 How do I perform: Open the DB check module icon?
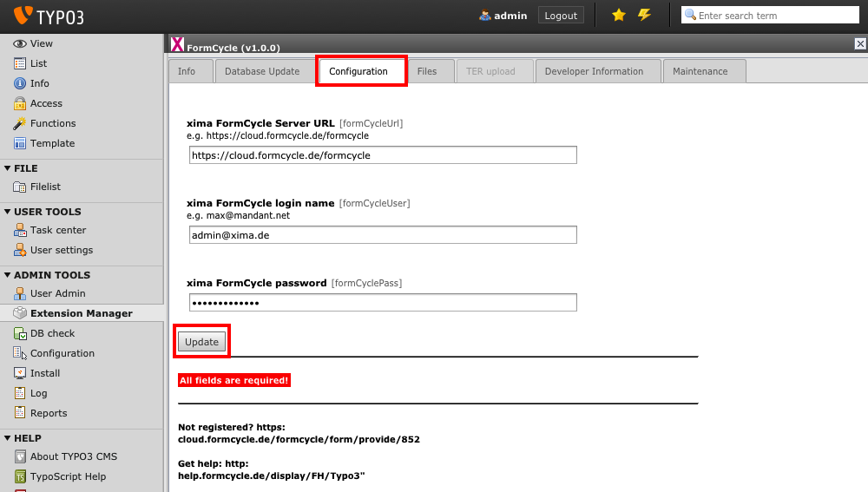coord(20,333)
